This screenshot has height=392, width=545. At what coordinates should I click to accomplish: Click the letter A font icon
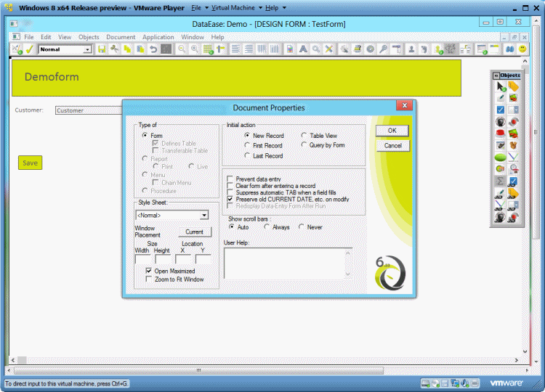pos(303,49)
